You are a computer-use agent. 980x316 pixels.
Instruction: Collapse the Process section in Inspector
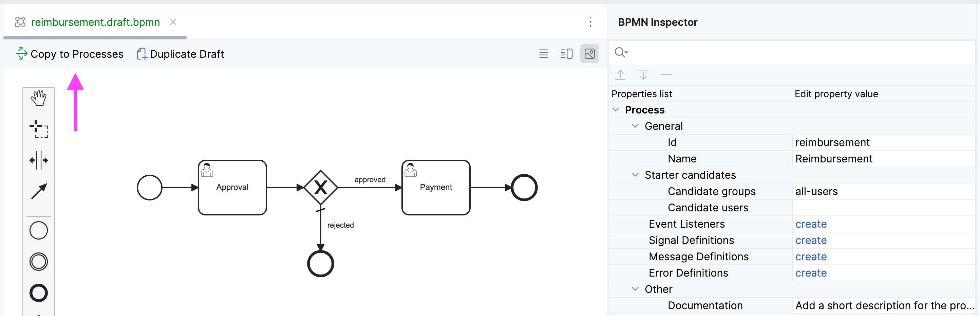[616, 110]
